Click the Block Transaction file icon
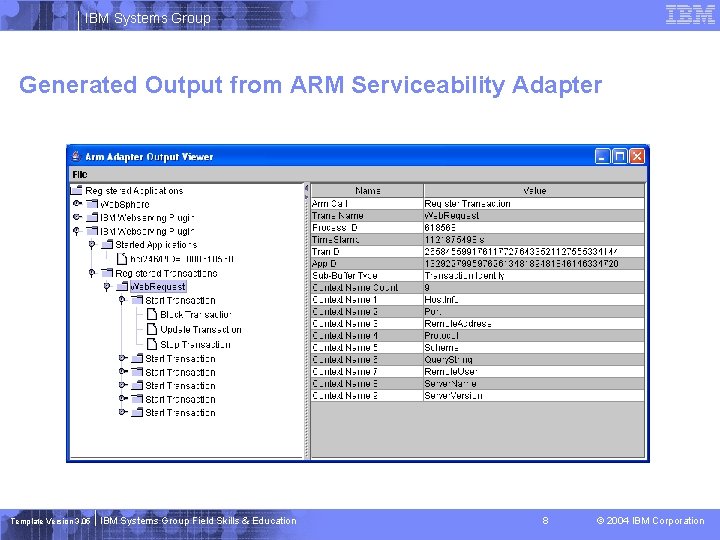720x540 pixels. click(x=152, y=314)
